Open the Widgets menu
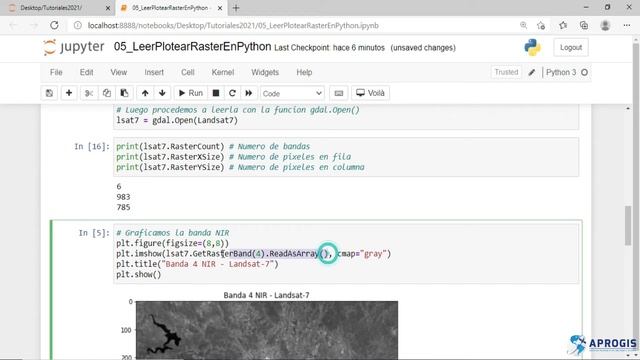 click(x=265, y=72)
